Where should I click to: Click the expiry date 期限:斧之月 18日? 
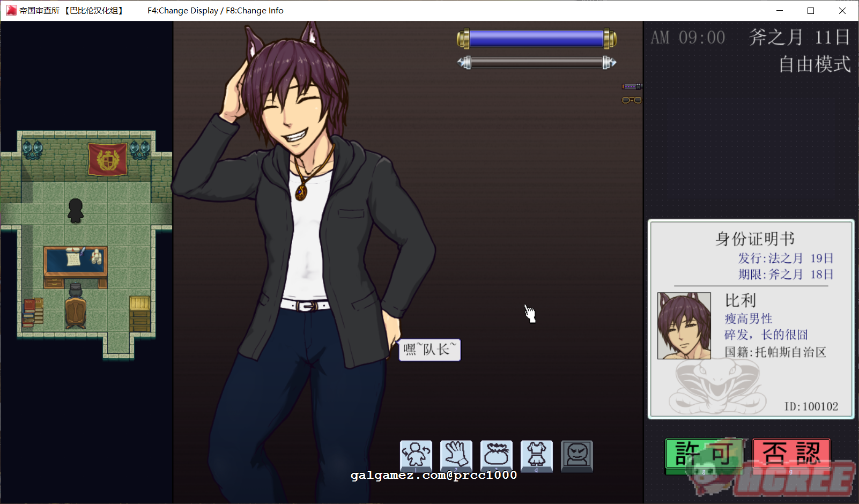coord(786,275)
